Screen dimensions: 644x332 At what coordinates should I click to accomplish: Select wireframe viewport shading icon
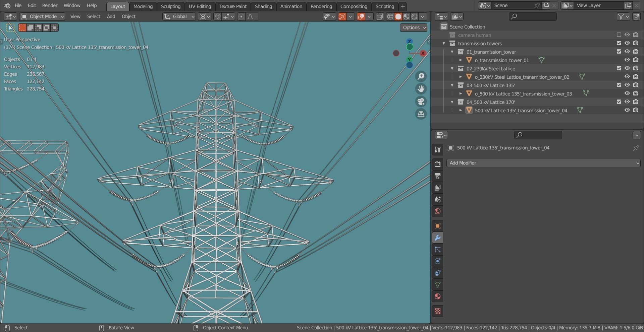coord(390,16)
